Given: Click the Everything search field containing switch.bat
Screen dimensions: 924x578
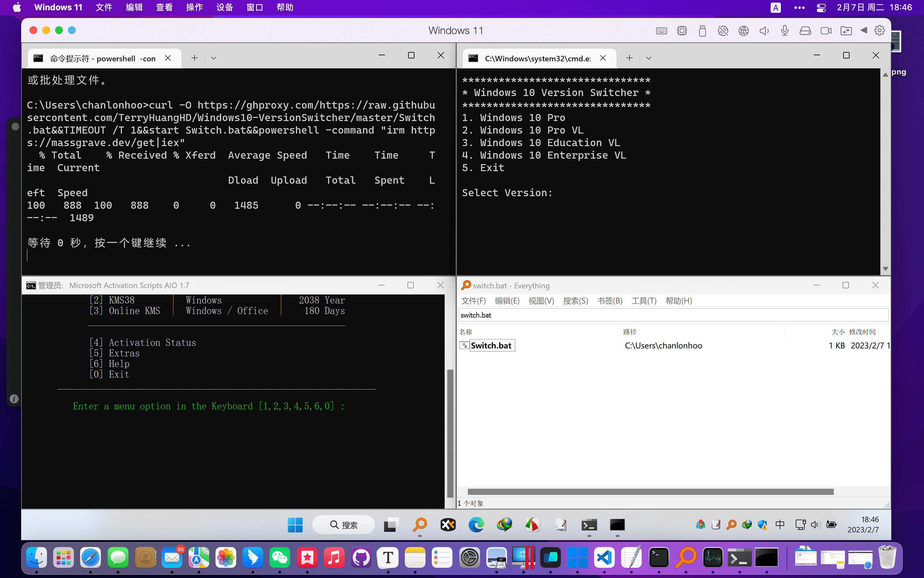Looking at the screenshot, I should (673, 315).
